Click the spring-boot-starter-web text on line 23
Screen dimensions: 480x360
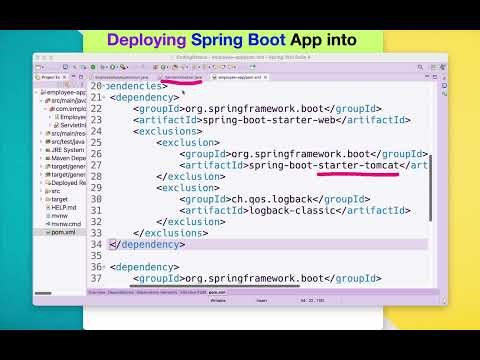[x=269, y=120]
